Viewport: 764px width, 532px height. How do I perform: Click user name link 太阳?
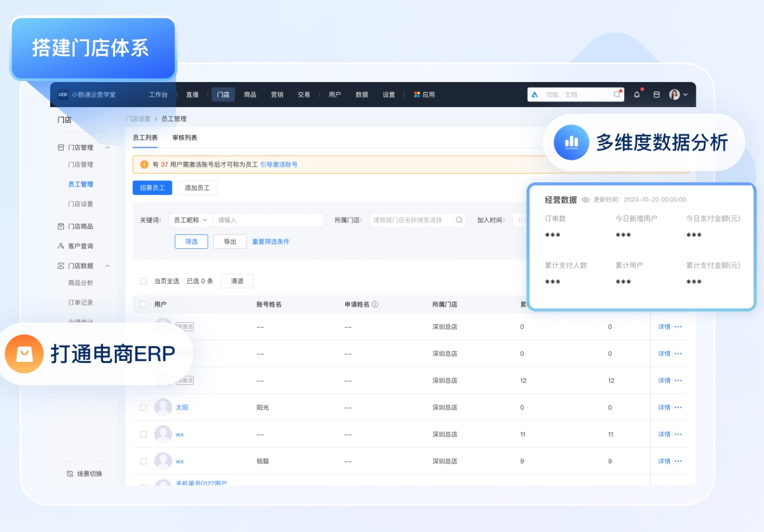point(182,407)
